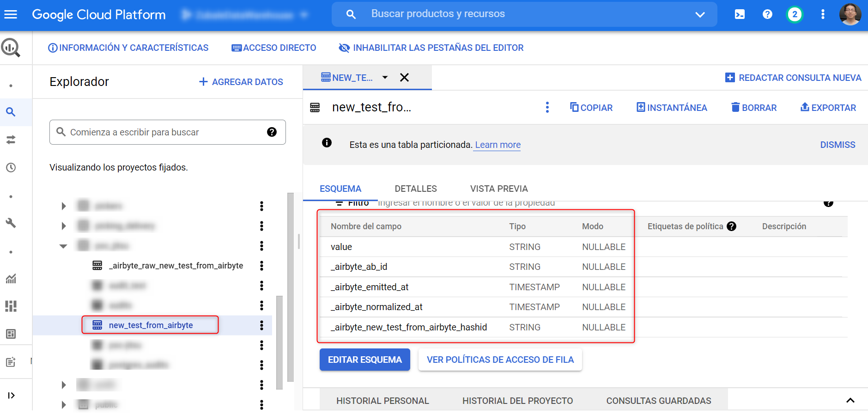The image size is (868, 415).
Task: Follow the Learn more link
Action: click(498, 145)
